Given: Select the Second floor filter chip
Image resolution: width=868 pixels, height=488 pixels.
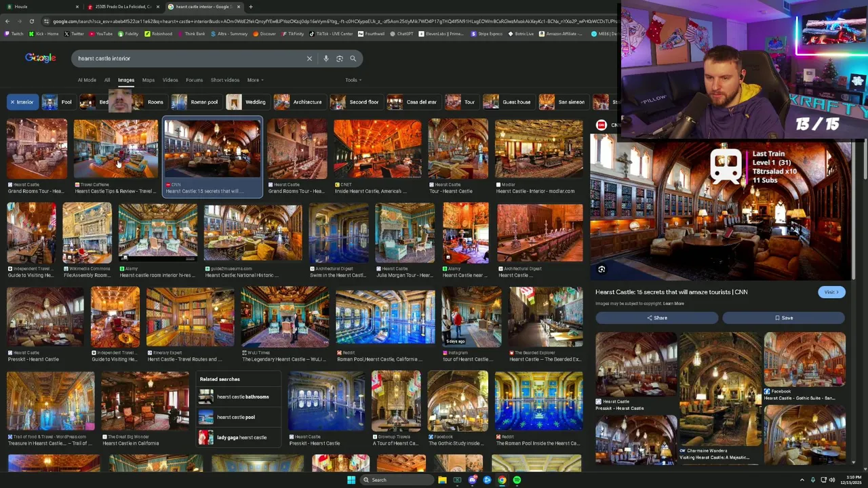Looking at the screenshot, I should 355,102.
